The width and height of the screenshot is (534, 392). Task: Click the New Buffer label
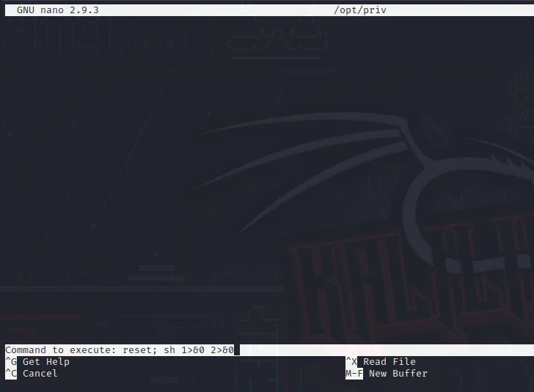point(398,373)
